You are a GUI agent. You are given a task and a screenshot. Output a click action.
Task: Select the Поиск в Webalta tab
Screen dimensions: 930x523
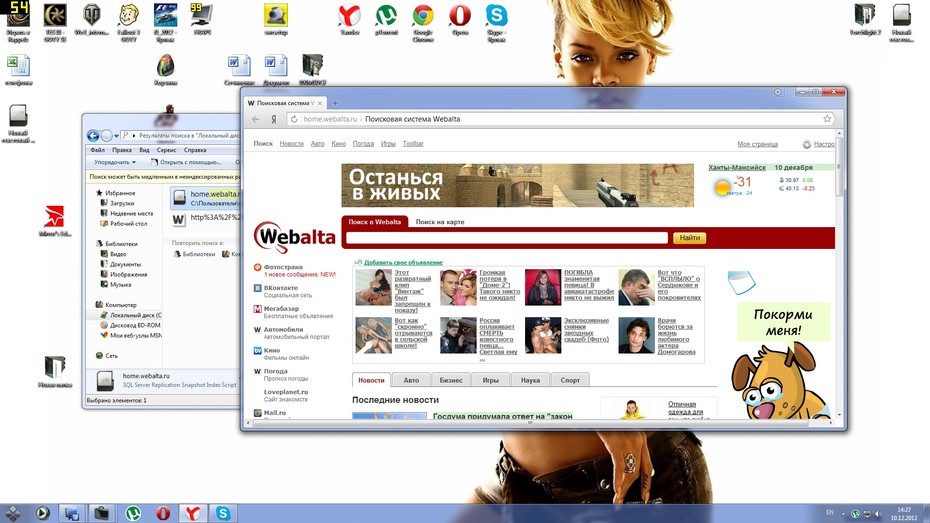point(374,222)
